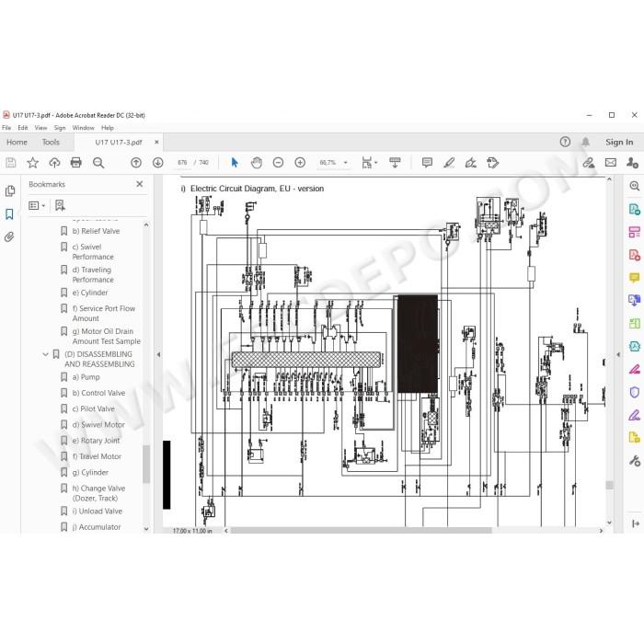Click the document vertical scroll down arrow

[609, 523]
